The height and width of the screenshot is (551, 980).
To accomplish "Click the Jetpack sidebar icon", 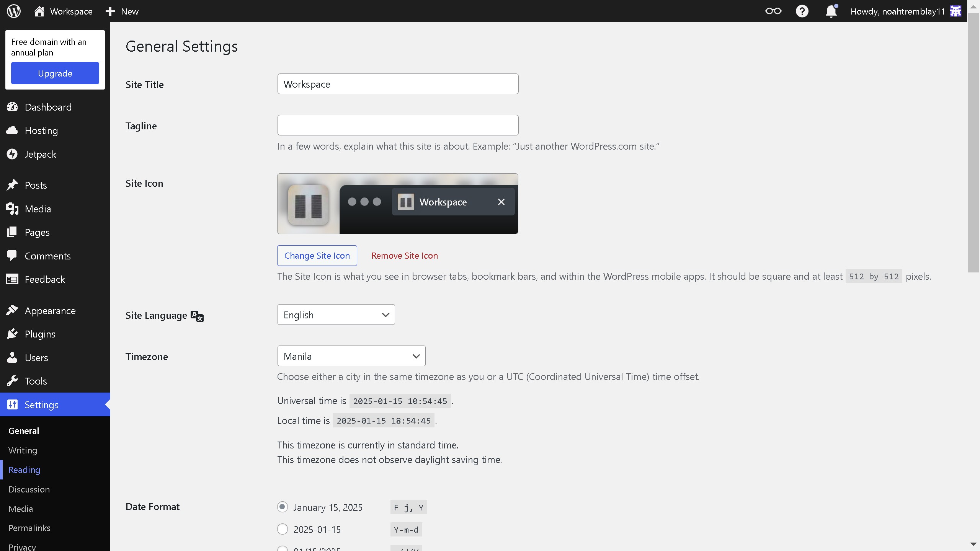I will click(x=12, y=154).
